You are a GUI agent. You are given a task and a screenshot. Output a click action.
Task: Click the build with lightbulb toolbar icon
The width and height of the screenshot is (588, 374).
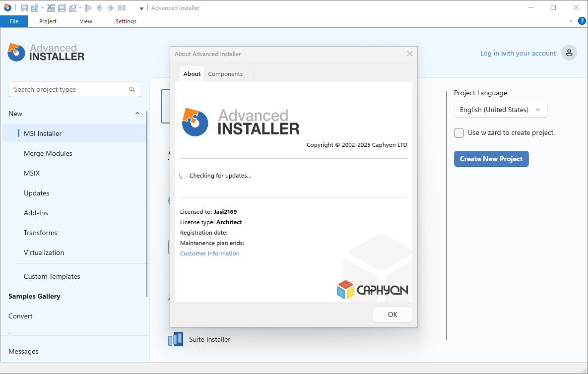pos(73,8)
